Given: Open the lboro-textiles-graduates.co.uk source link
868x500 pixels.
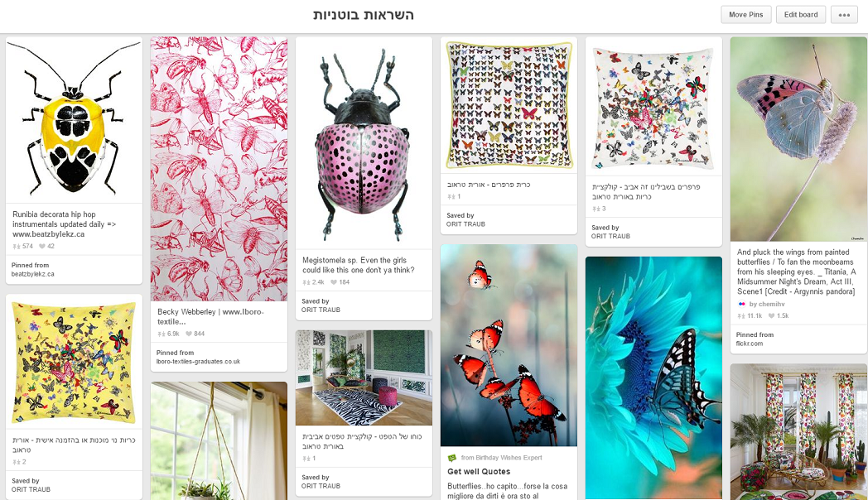Looking at the screenshot, I should tap(198, 362).
